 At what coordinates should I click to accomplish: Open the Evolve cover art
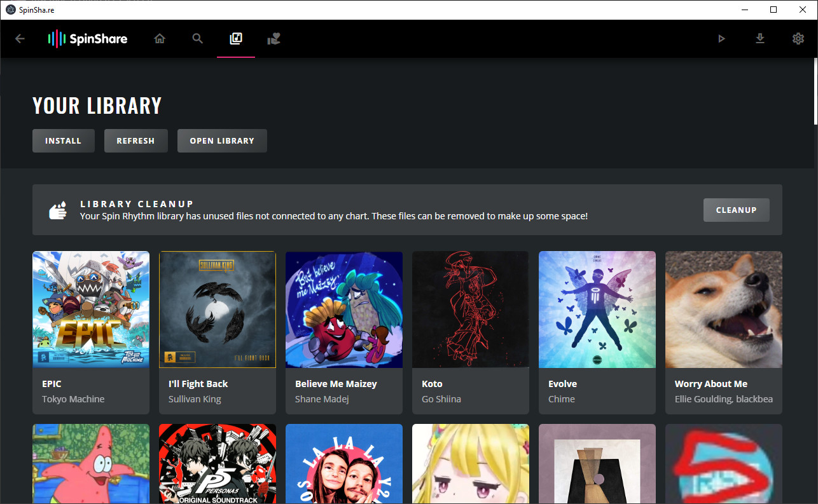[x=597, y=310]
